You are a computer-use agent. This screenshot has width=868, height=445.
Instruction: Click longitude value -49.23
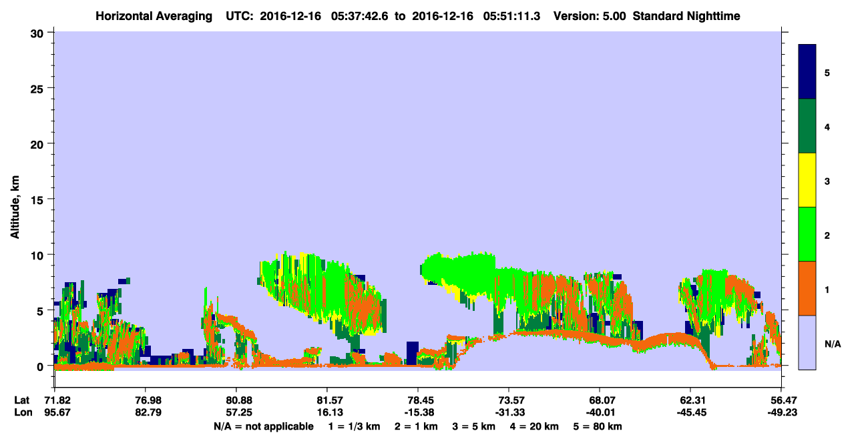(781, 412)
